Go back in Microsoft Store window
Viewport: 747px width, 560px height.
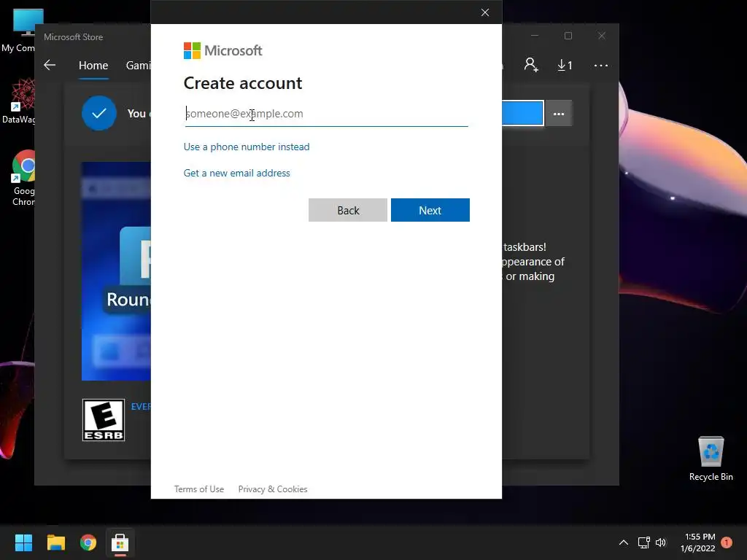coord(50,65)
